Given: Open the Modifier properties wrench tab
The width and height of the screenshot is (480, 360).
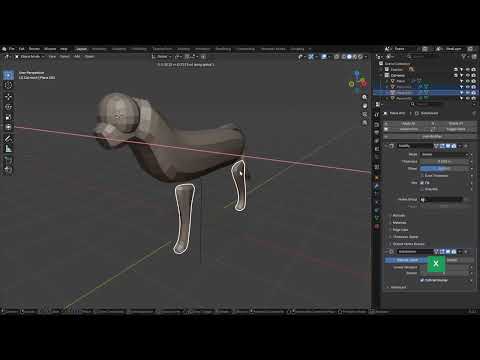Looking at the screenshot, I should 377,186.
